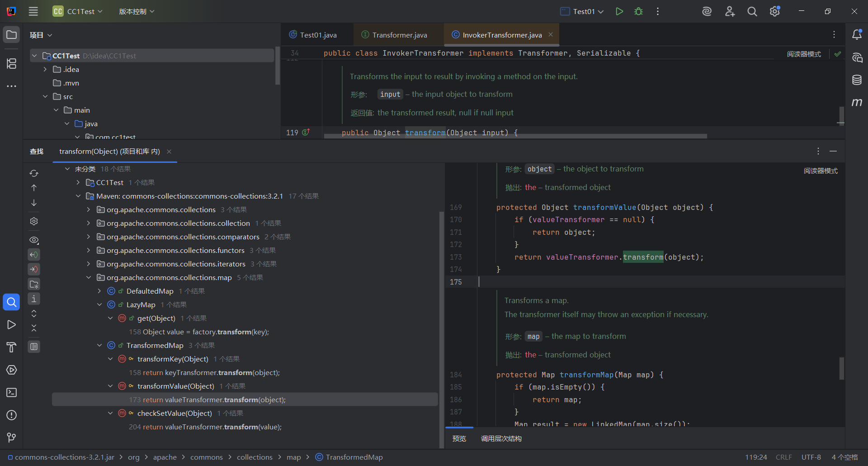This screenshot has height=466, width=868.
Task: Toggle show read access filter
Action: coord(34,255)
